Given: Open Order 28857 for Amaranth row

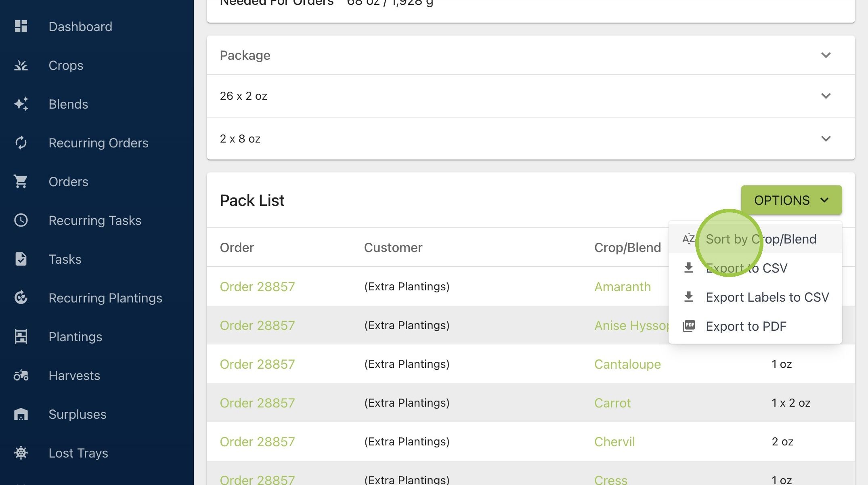Looking at the screenshot, I should (x=257, y=287).
